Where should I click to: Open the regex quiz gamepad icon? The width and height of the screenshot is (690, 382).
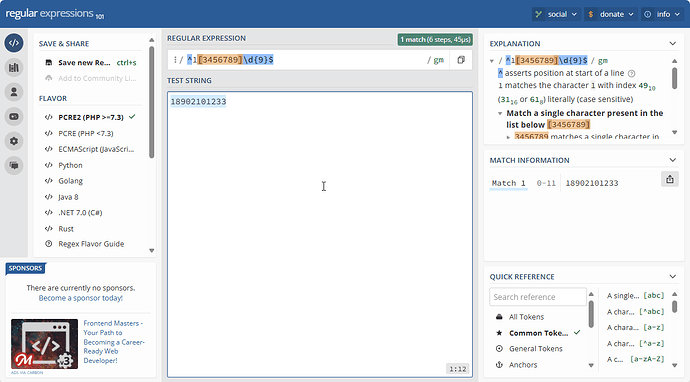pyautogui.click(x=14, y=117)
